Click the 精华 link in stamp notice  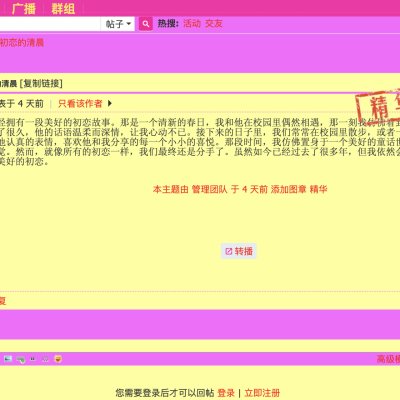tap(318, 189)
